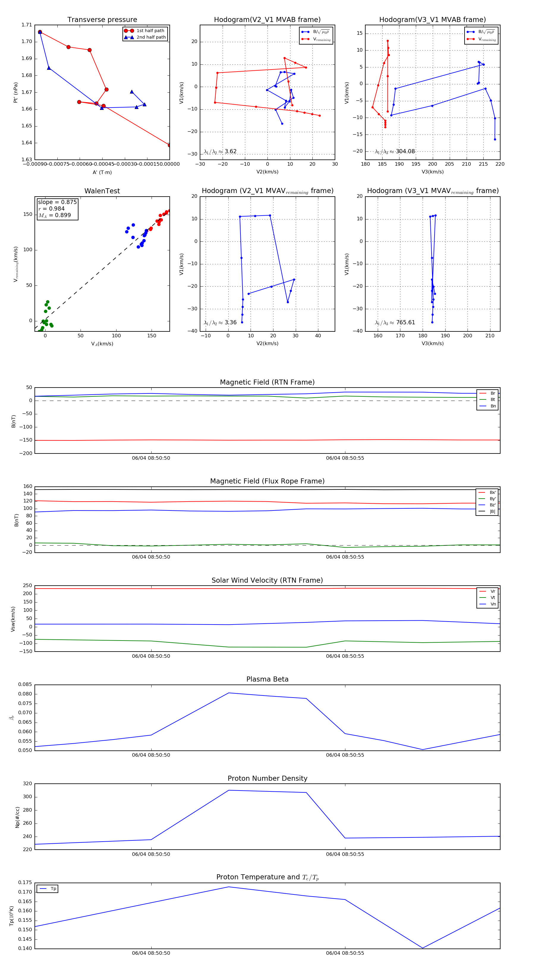Click the '1st half path' legend entry
This screenshot has width=535, height=980.
(145, 31)
